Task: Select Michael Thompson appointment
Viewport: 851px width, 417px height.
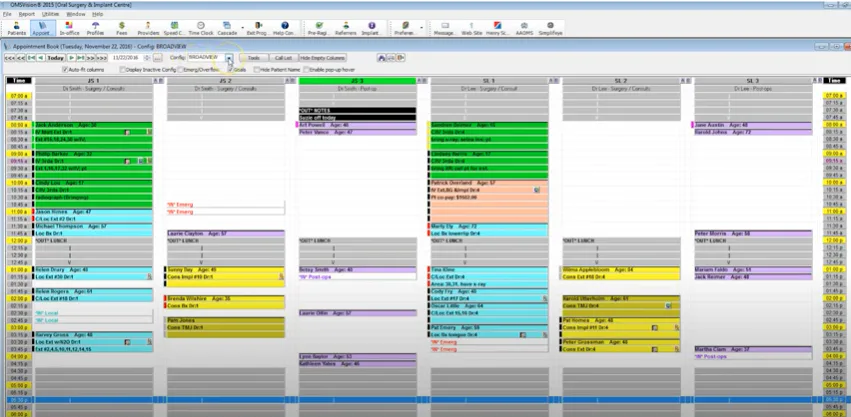Action: pyautogui.click(x=93, y=230)
